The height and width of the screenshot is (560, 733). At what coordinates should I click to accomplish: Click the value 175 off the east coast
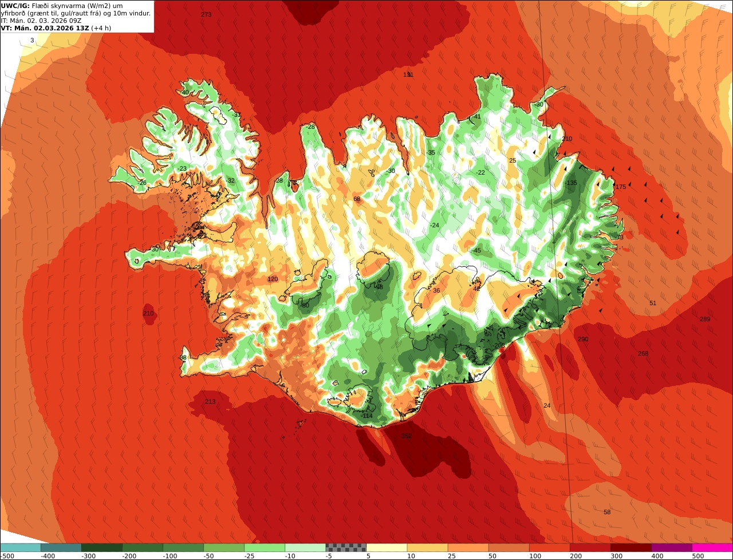621,187
